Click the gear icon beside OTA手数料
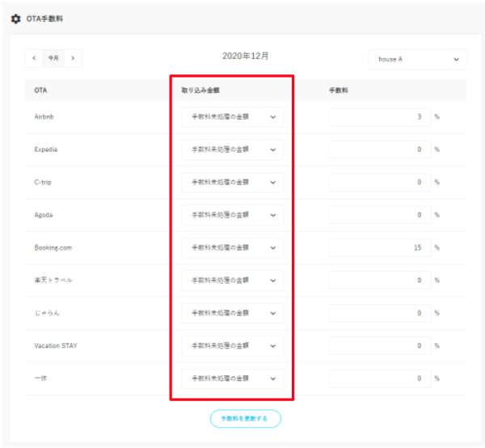485x448 pixels. pos(15,19)
